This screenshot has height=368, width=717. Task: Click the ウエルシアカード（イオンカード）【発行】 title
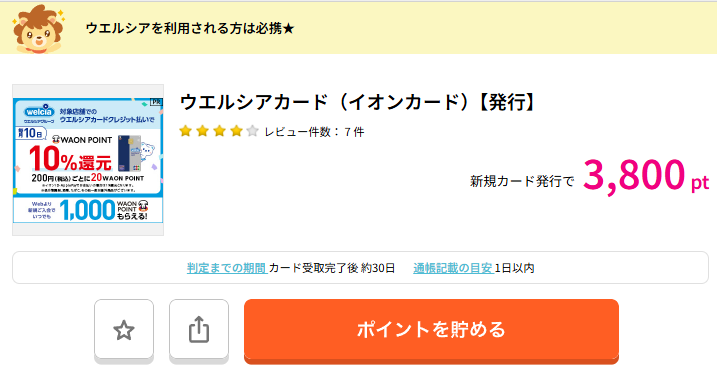point(358,102)
